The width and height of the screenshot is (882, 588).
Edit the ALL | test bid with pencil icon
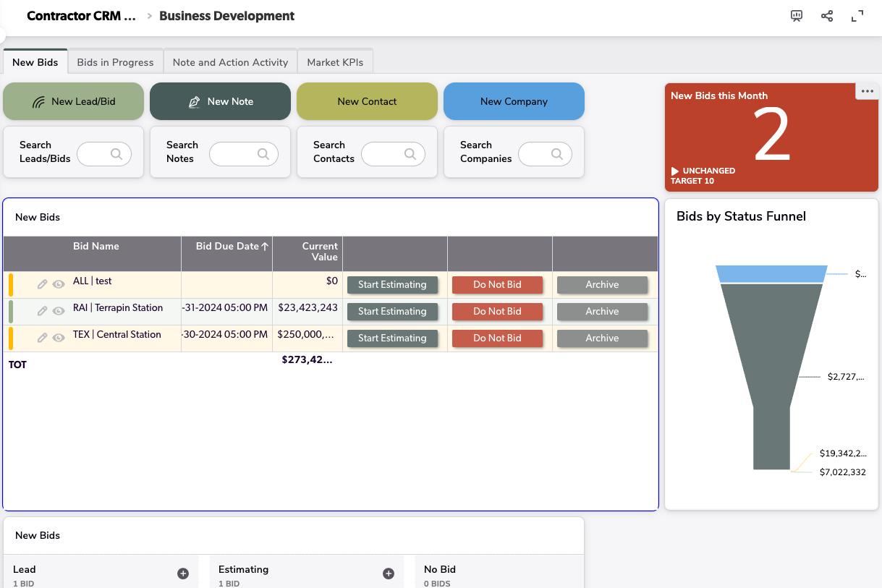(x=42, y=284)
